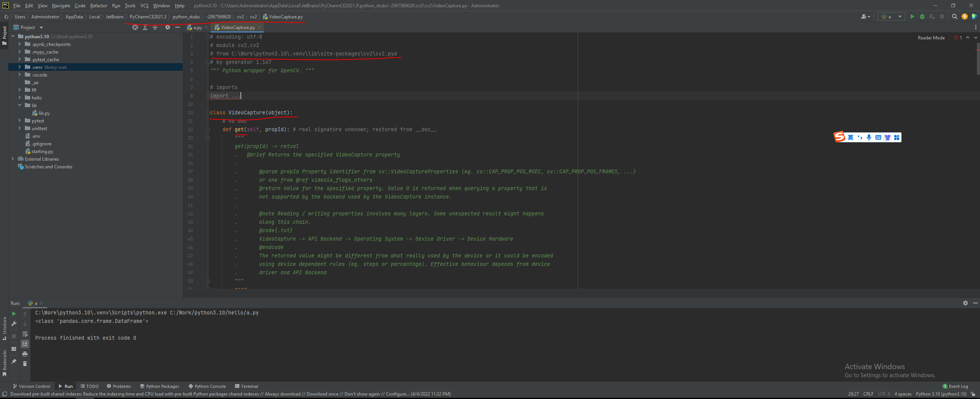Toggle tool window bars icon at bottom-left
This screenshot has height=399, width=980.
click(5, 394)
